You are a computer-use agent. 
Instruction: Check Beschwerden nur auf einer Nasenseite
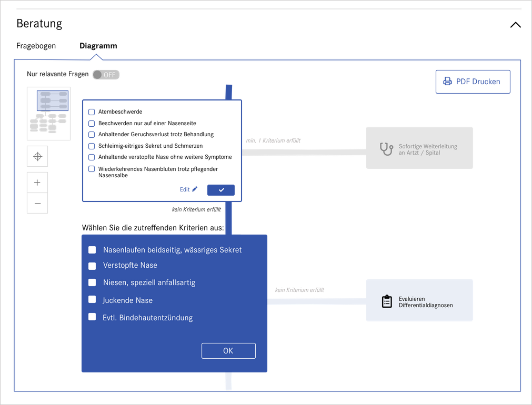(92, 124)
